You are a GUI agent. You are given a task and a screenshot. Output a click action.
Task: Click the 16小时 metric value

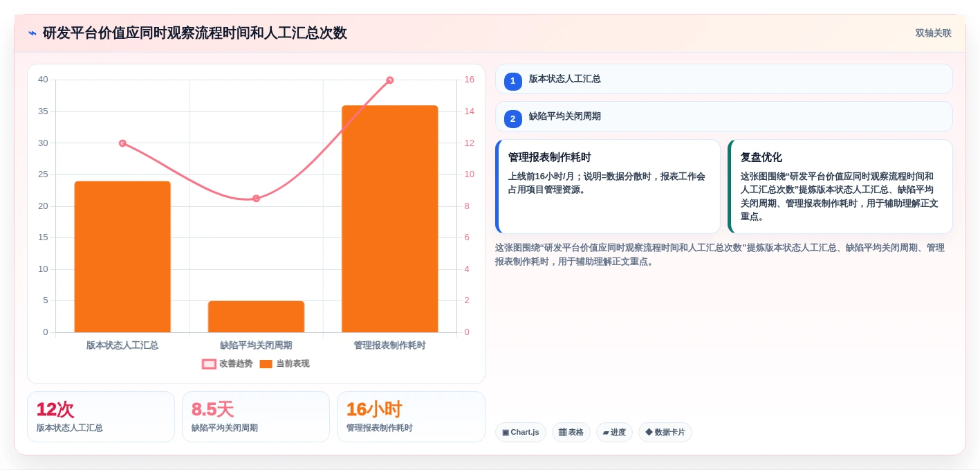click(374, 409)
